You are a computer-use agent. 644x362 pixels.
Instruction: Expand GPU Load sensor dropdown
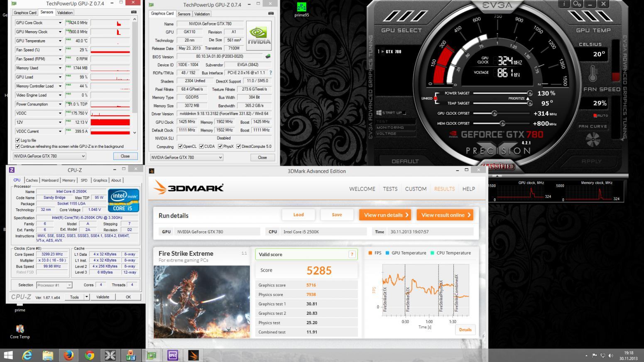click(x=60, y=77)
